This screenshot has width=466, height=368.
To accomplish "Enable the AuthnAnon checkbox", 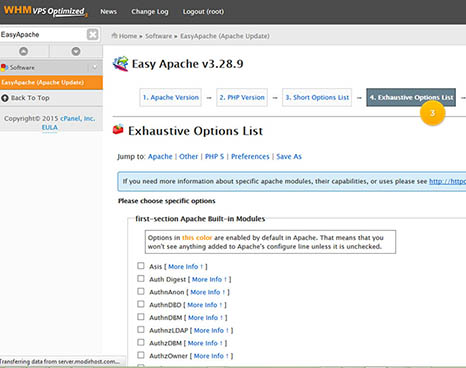I will coord(141,291).
